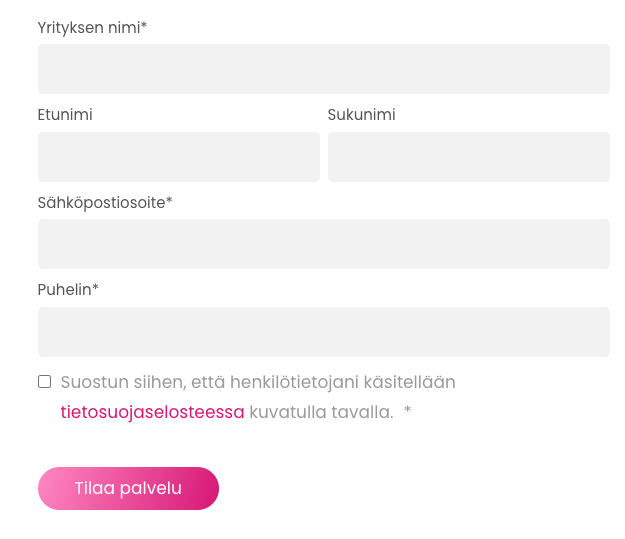Click the Etunimi label
The image size is (625, 539).
tap(65, 115)
